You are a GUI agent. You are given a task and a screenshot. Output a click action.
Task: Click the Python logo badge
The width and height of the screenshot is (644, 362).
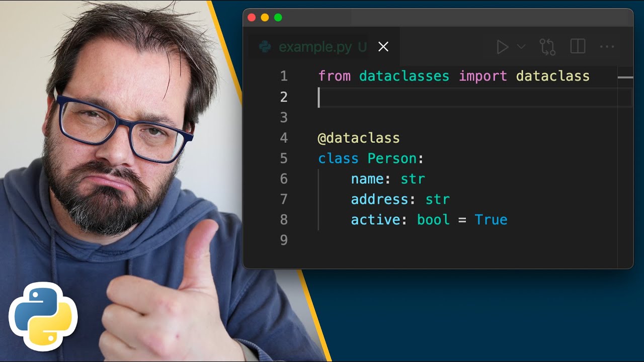pos(43,317)
